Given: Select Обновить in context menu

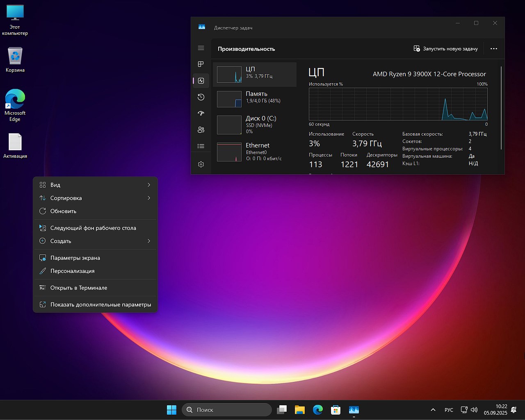Looking at the screenshot, I should pyautogui.click(x=64, y=211).
